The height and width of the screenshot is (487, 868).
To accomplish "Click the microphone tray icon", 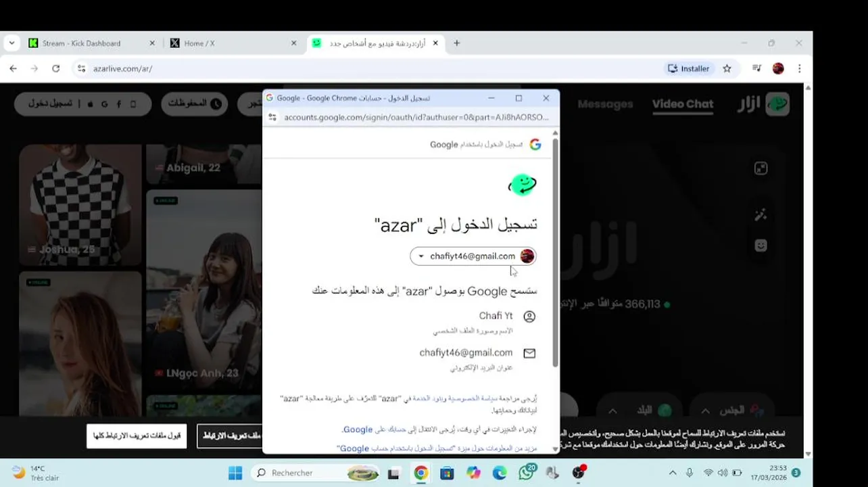I will [x=690, y=473].
